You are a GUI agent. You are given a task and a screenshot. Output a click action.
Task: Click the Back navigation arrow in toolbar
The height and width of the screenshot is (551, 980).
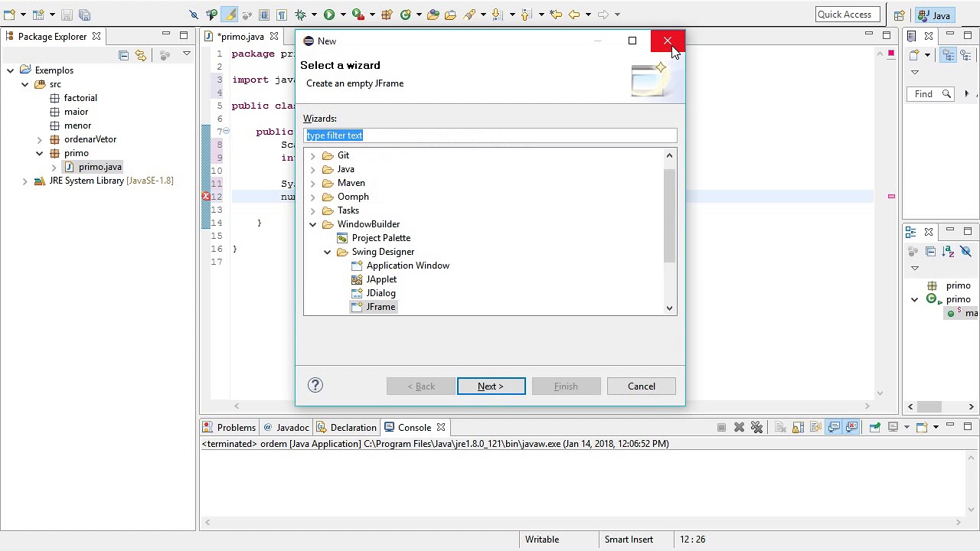coord(573,15)
